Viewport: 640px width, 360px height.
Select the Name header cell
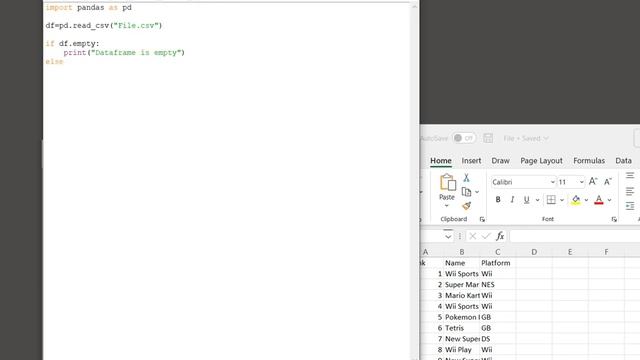point(462,263)
